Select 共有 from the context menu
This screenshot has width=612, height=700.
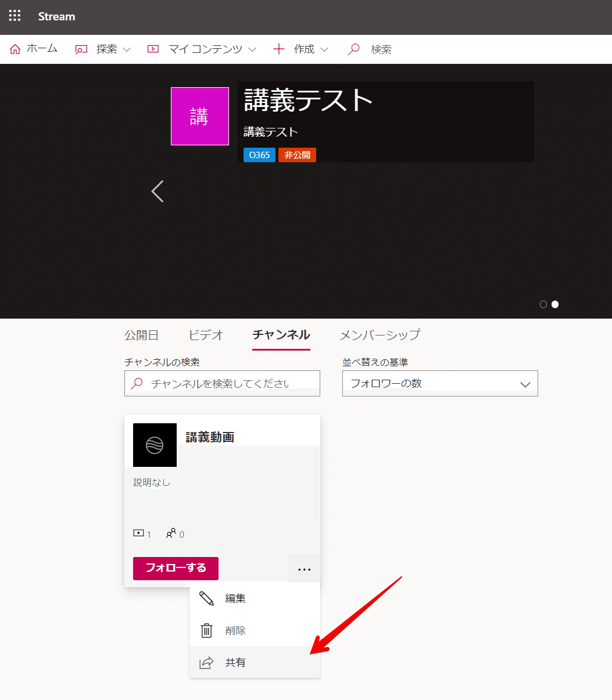tap(235, 662)
